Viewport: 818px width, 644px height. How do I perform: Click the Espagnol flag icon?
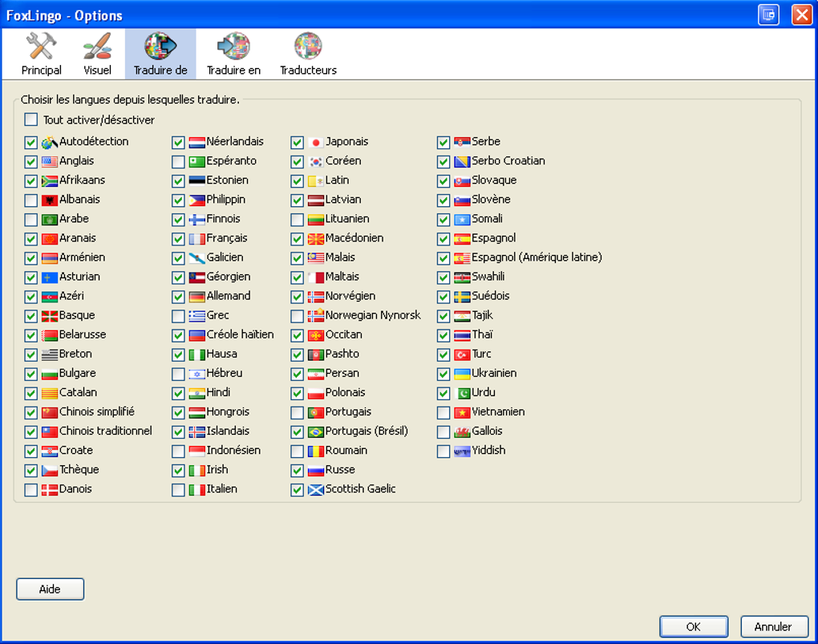(462, 239)
